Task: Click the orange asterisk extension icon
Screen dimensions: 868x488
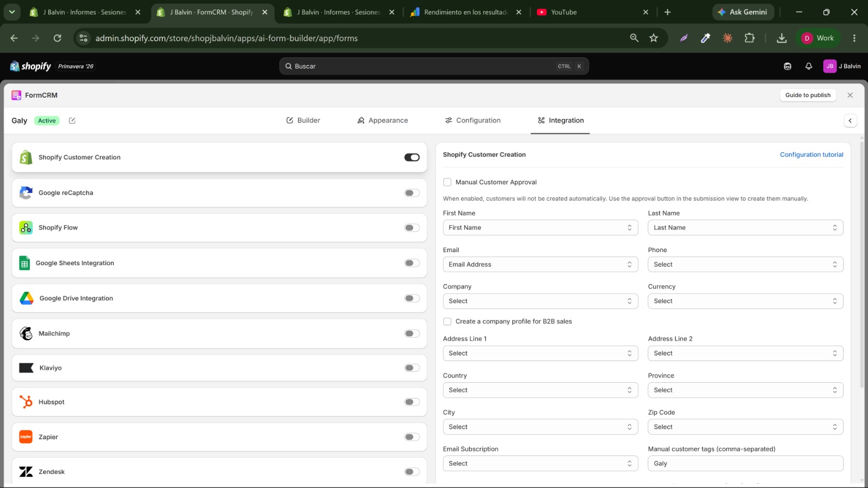Action: coord(727,38)
